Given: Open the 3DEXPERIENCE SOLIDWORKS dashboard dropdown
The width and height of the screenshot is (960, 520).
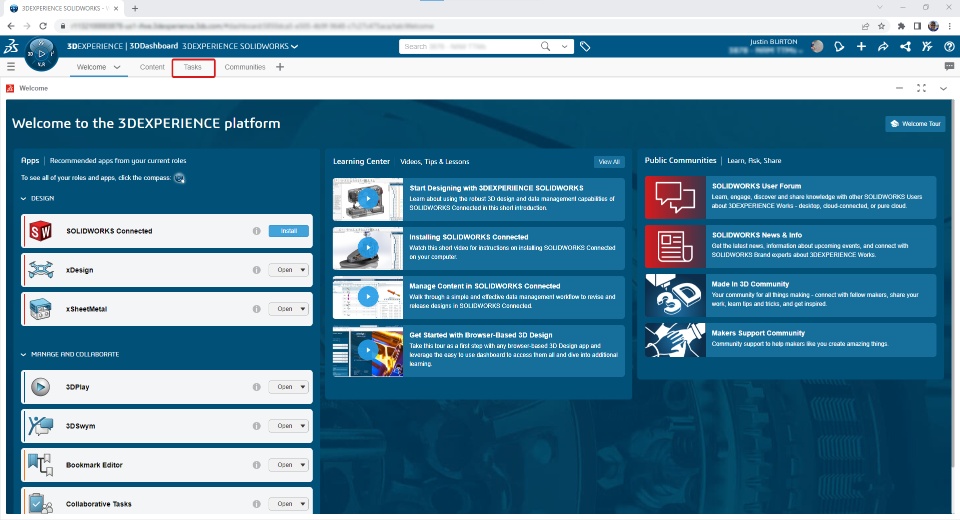Looking at the screenshot, I should tap(294, 47).
